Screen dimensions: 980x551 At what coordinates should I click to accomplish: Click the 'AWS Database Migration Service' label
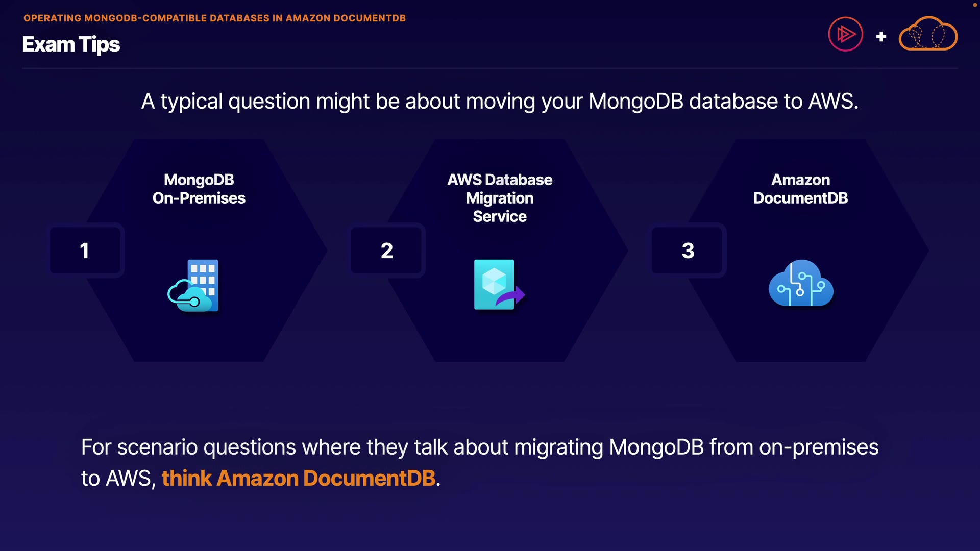click(x=500, y=198)
